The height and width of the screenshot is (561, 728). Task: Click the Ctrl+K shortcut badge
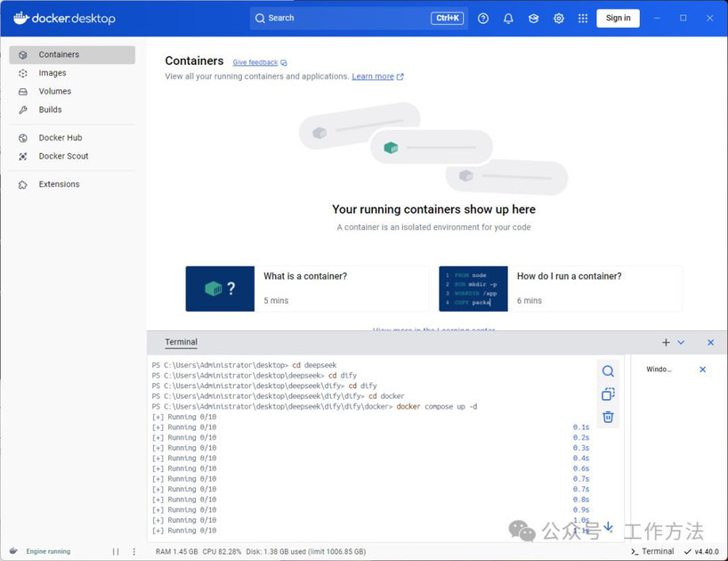(x=447, y=18)
